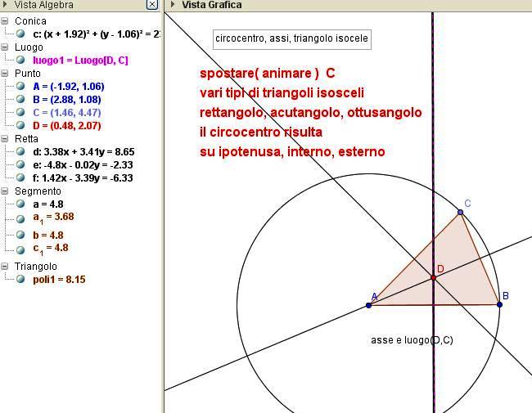Toggle visibility of segment a1 = 3.68
Screen dimensions: 532x413
[20, 219]
